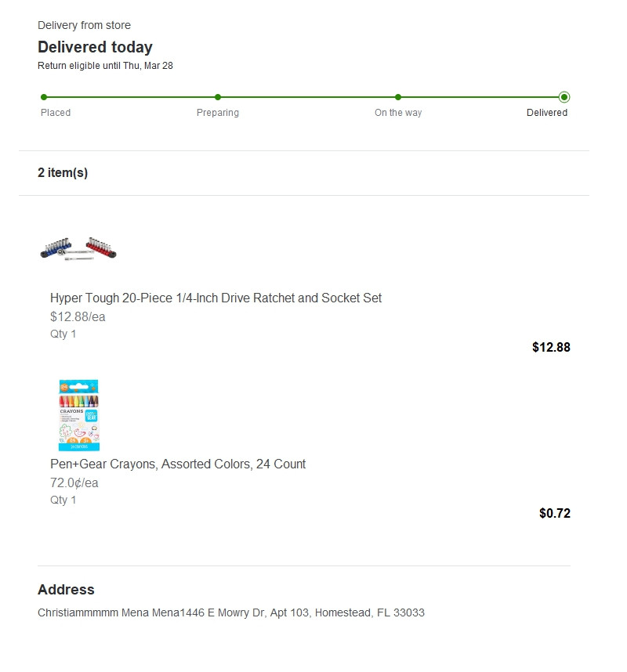Open the Pen+Gear crayons box image
The height and width of the screenshot is (672, 627).
[79, 415]
